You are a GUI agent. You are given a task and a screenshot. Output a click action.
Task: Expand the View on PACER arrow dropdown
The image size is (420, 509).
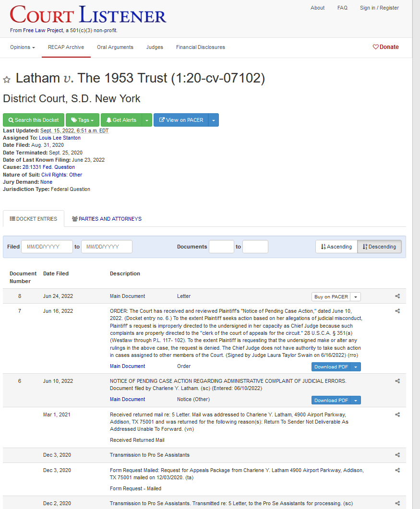pos(214,120)
